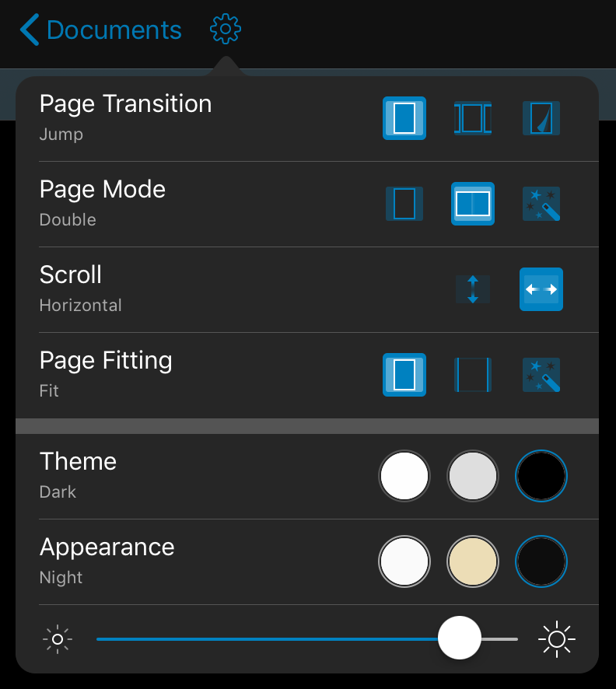Select the sepia Appearance swatch
This screenshot has height=689, width=616.
(473, 561)
